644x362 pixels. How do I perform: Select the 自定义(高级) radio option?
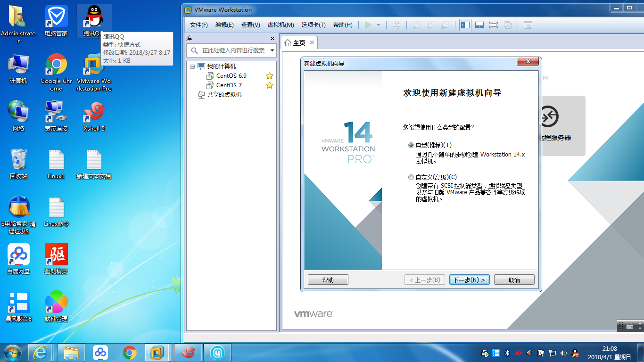click(411, 177)
